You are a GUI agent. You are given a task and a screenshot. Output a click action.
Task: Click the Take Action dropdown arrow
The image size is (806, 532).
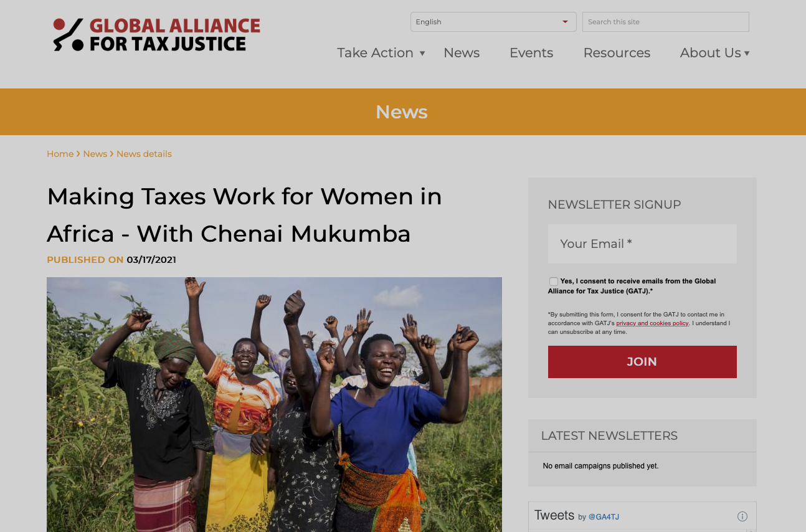coord(422,53)
